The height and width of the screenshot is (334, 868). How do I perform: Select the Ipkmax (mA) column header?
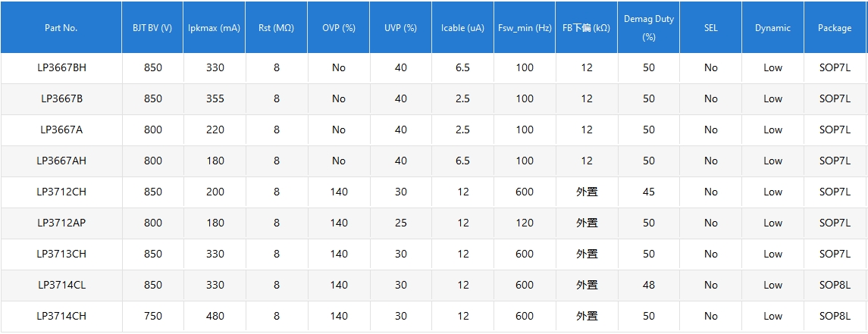tap(215, 28)
